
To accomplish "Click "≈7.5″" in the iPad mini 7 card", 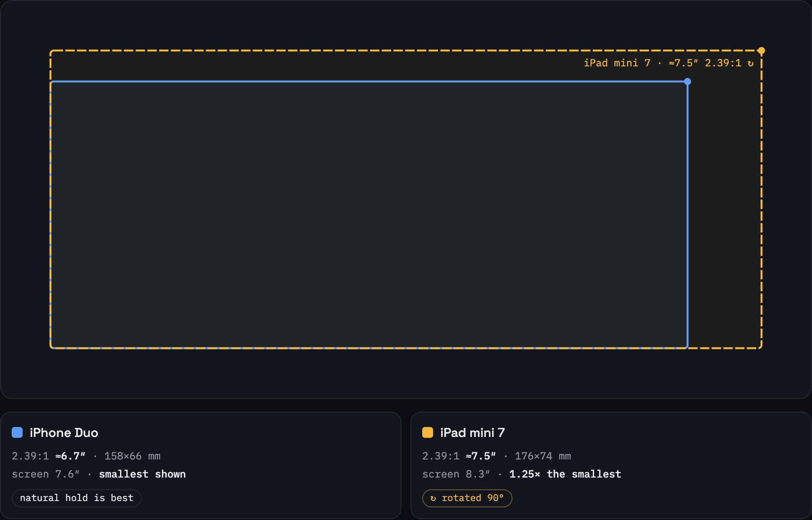I will point(481,456).
